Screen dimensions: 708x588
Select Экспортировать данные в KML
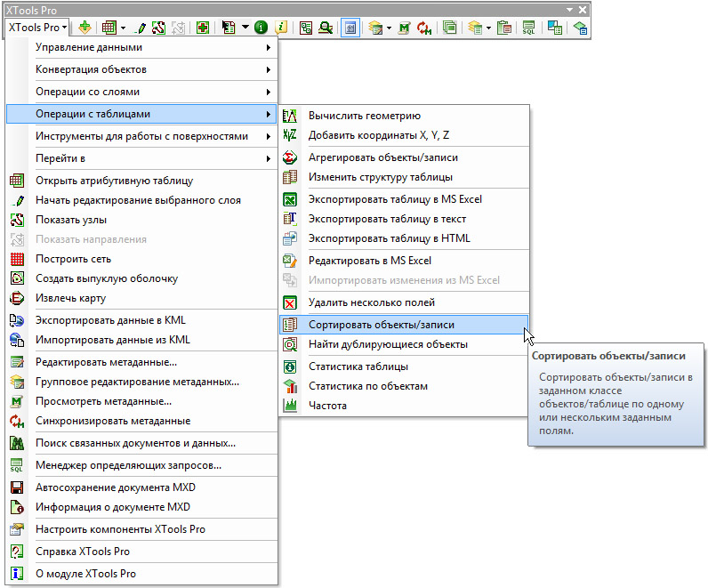pyautogui.click(x=110, y=319)
